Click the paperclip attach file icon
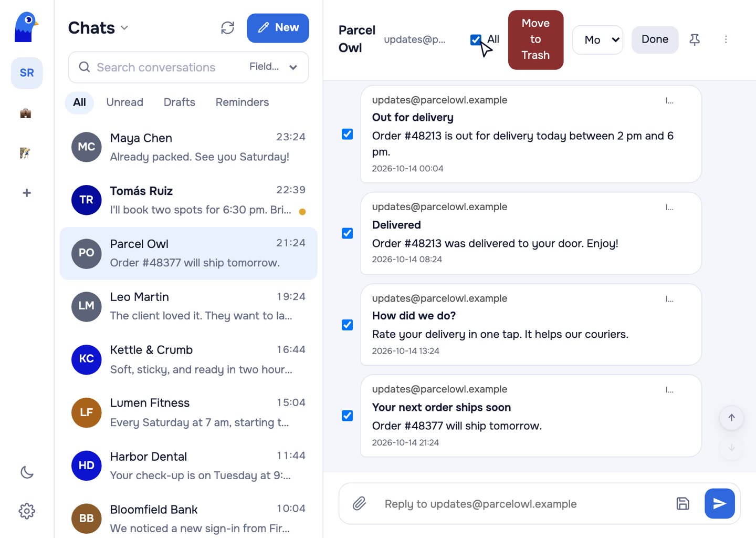Image resolution: width=756 pixels, height=538 pixels. (x=359, y=504)
